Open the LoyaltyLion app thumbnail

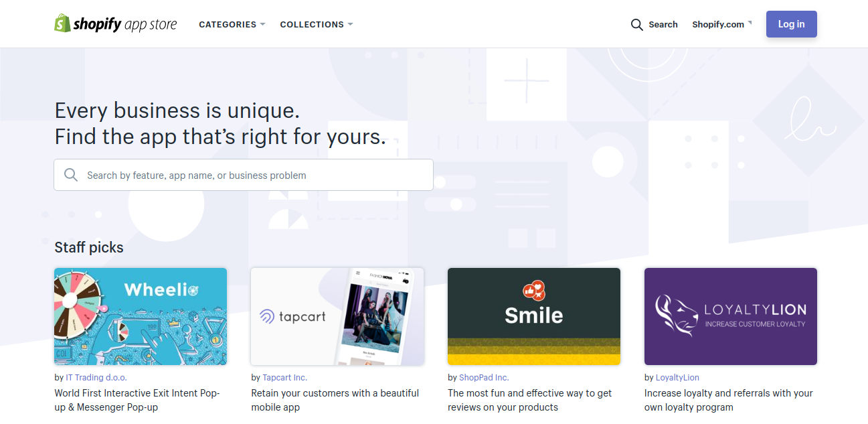click(730, 316)
